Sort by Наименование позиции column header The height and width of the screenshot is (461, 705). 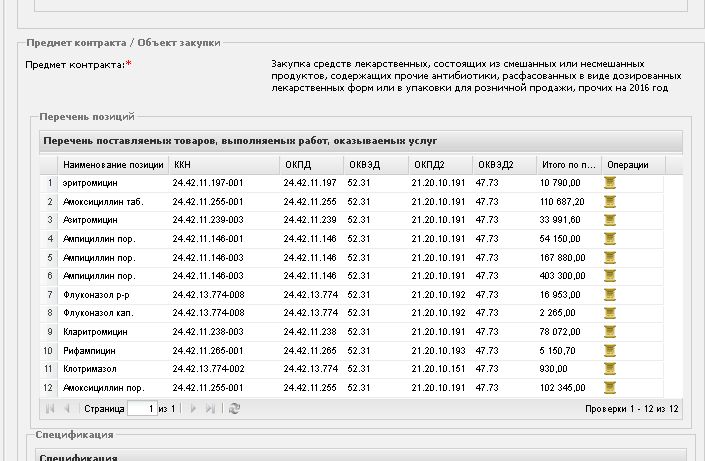[113, 165]
